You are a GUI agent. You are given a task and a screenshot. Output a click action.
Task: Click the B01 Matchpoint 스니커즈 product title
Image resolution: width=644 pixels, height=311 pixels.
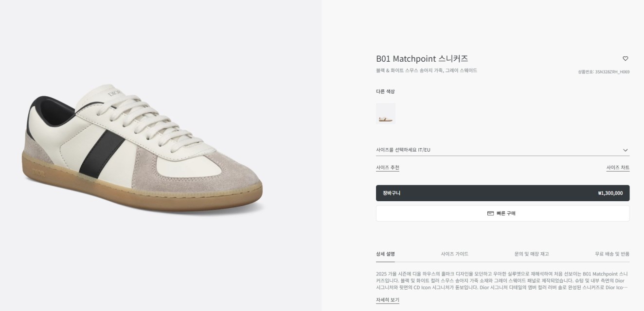click(x=422, y=59)
